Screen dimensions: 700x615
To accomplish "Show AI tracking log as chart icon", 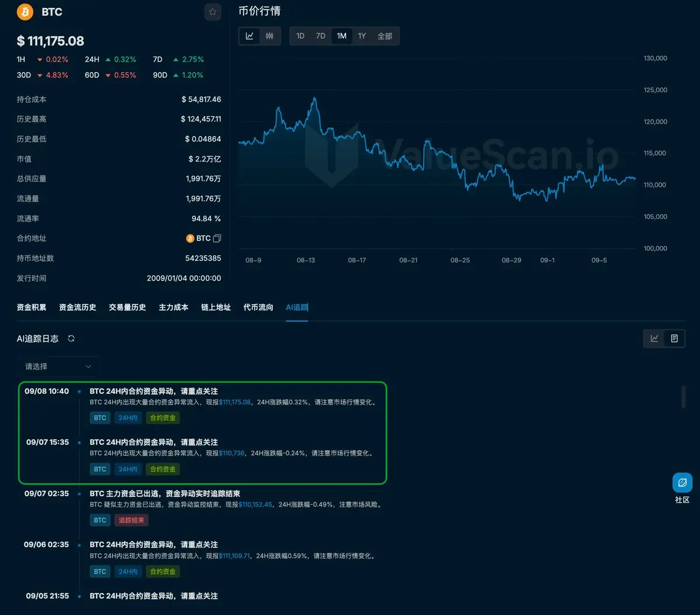I will pyautogui.click(x=654, y=338).
